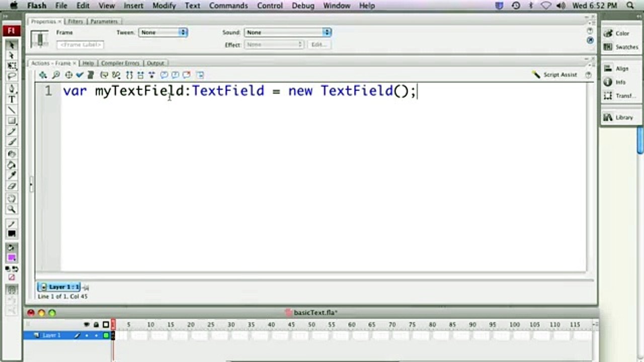
Task: Click the fill color purple swatch
Action: point(12,258)
